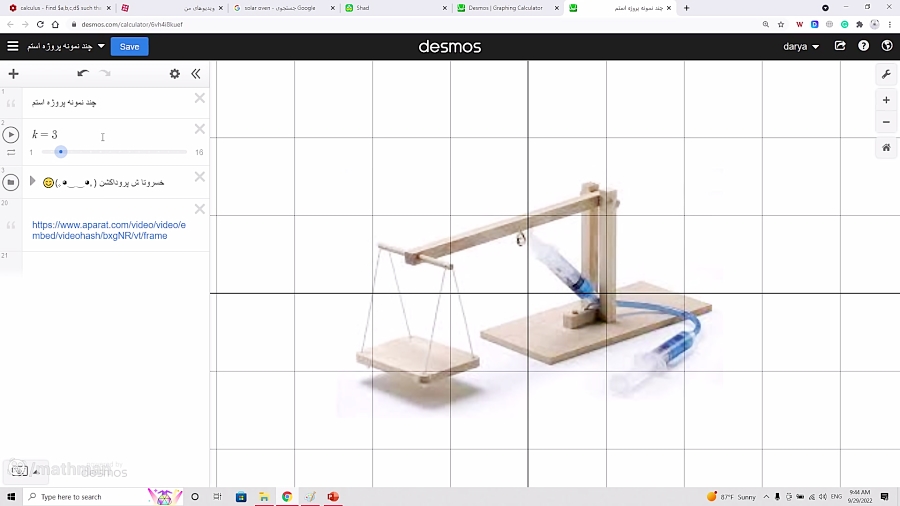The width and height of the screenshot is (900, 506).
Task: Change k slider animation loop mode
Action: click(11, 153)
